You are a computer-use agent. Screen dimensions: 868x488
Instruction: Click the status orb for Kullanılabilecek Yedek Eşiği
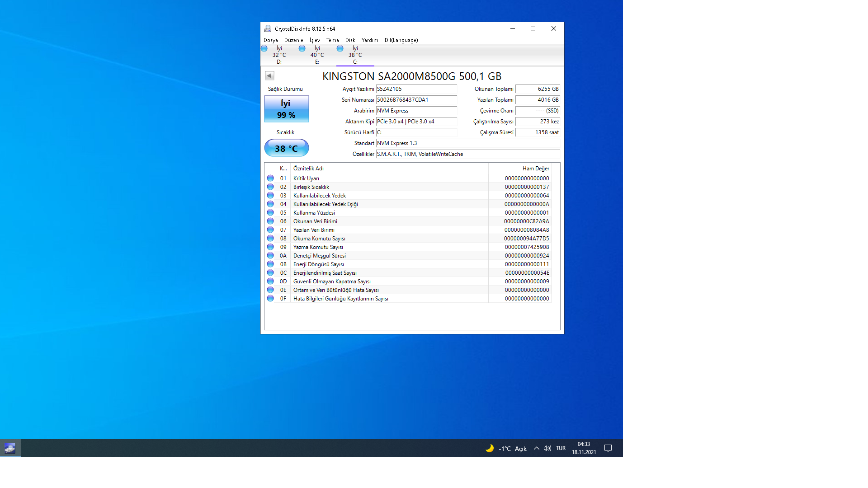(270, 204)
